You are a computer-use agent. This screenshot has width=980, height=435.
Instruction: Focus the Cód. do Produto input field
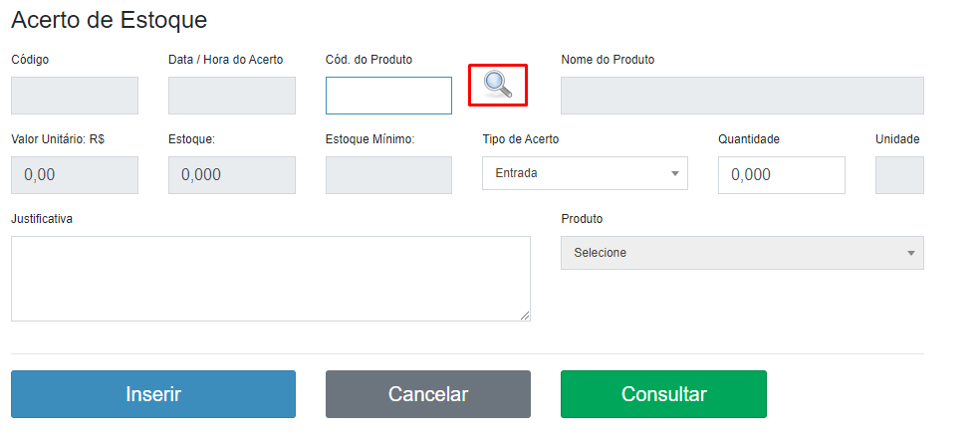(388, 96)
